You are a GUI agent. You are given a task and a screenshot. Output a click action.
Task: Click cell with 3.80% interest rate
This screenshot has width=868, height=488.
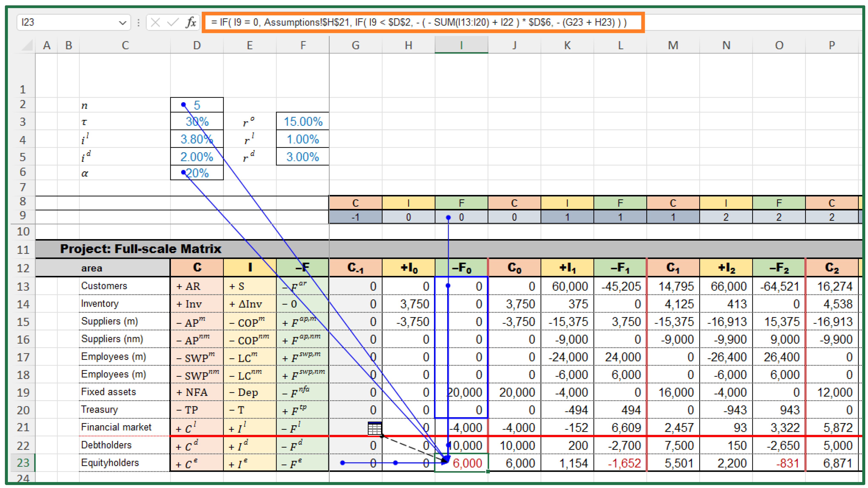197,139
